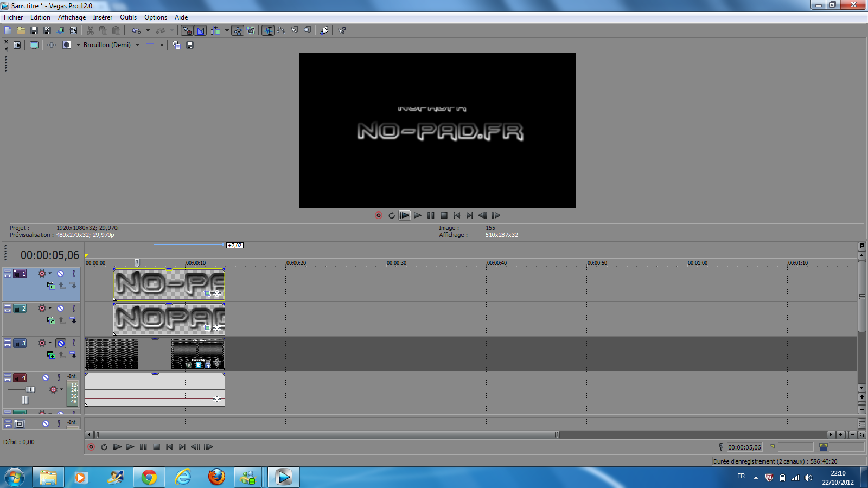Expand the overlays grid dropdown arrow
This screenshot has height=488, width=868.
(x=162, y=46)
